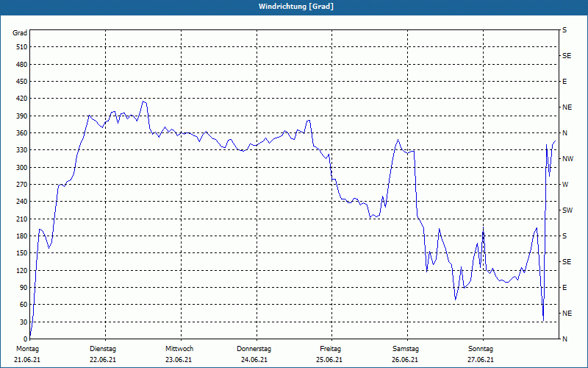Click the N compass label beside the 360 gridline
The image size is (588, 368).
(564, 133)
